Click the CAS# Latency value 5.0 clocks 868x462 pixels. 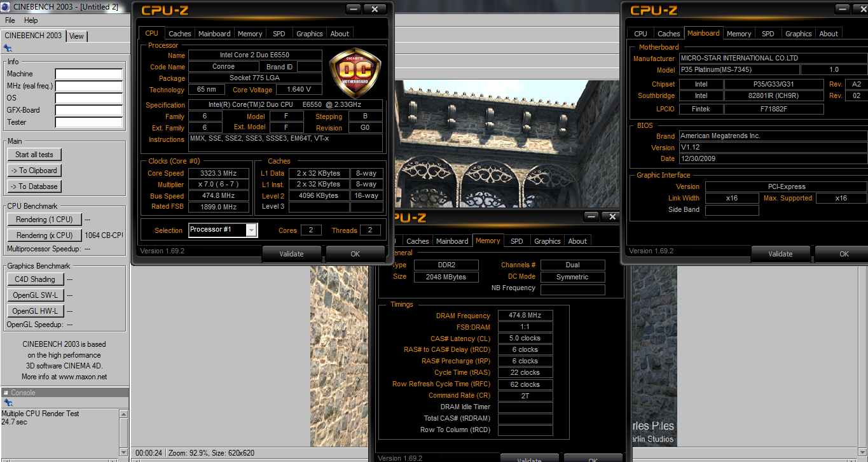(525, 338)
